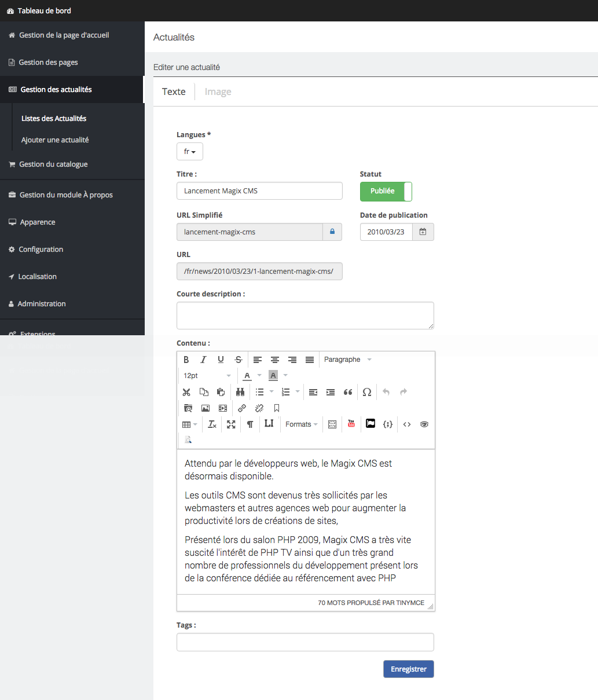The image size is (598, 700).
Task: Click the document magnifier icon
Action: pyautogui.click(x=188, y=440)
